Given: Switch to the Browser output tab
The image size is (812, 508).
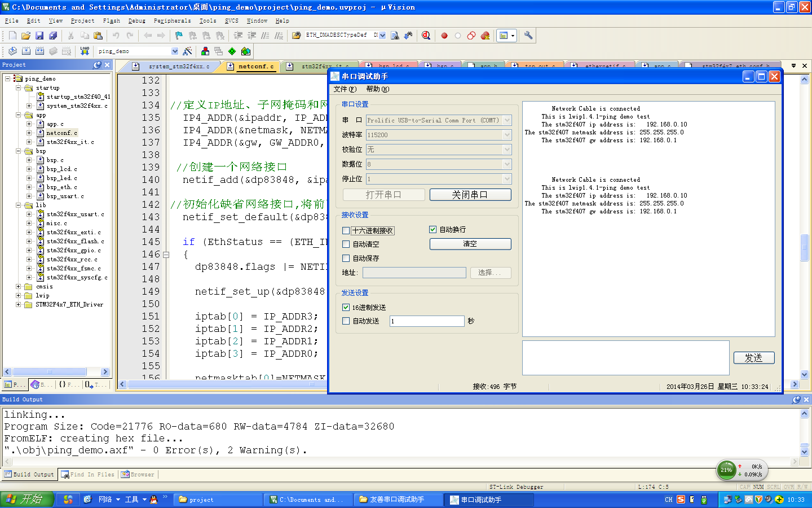Looking at the screenshot, I should click(138, 475).
